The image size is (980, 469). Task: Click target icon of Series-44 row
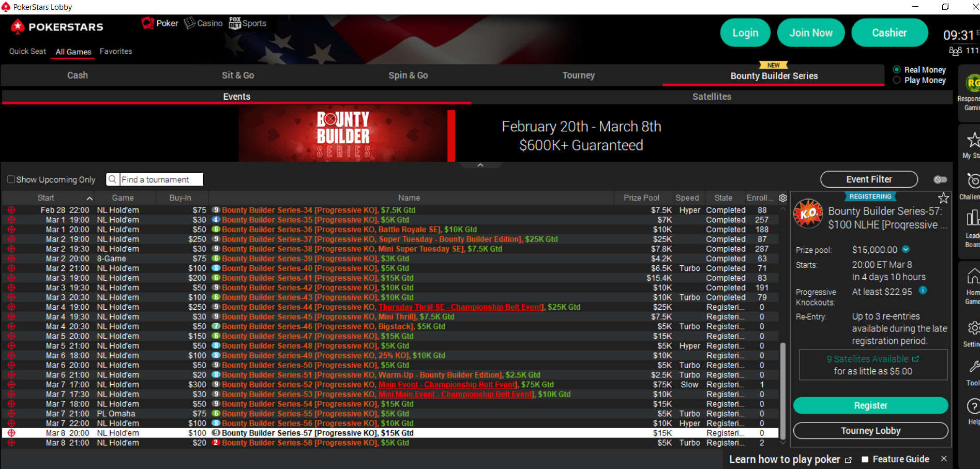click(11, 307)
